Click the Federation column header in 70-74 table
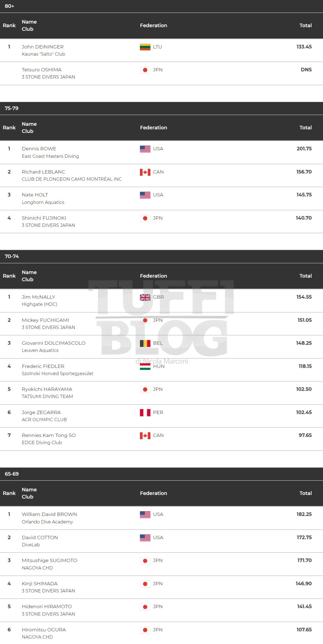This screenshot has height=644, width=323. coord(153,276)
